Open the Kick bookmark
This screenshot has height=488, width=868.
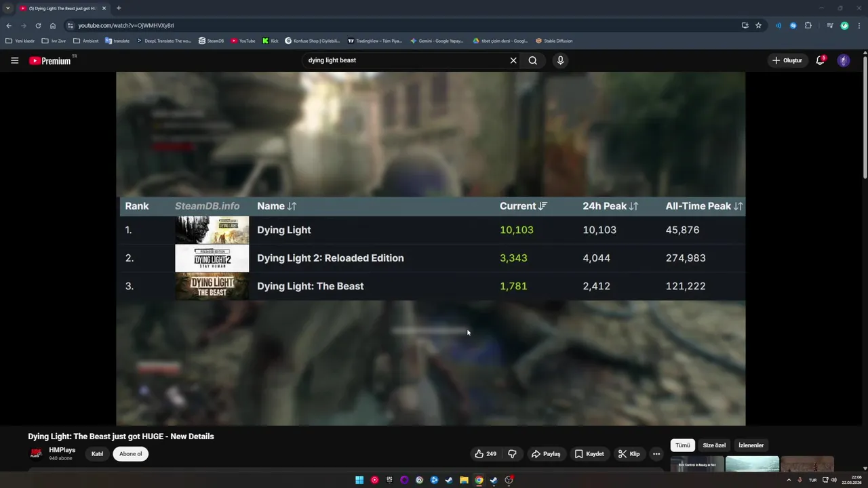(x=270, y=41)
